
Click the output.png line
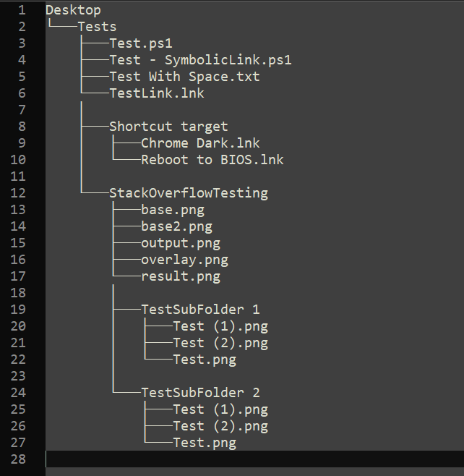tap(181, 244)
